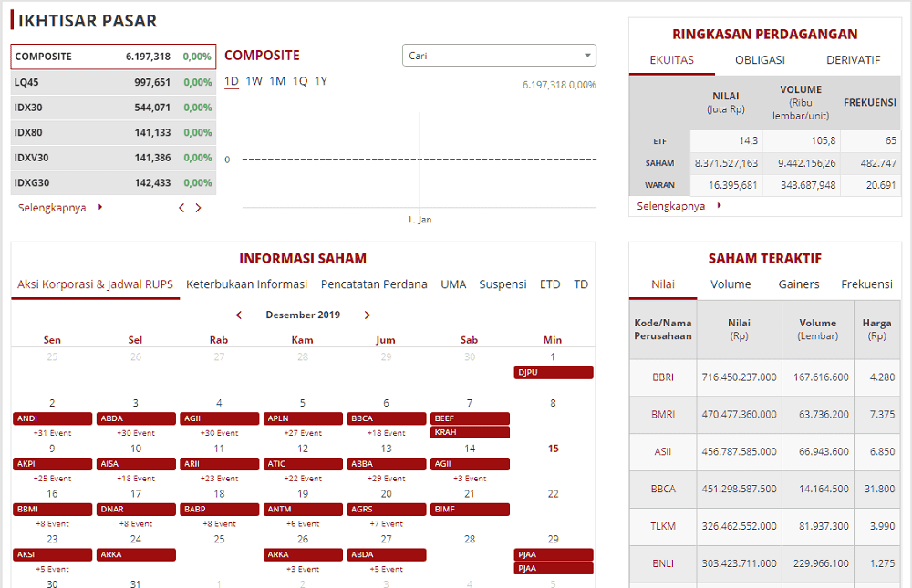This screenshot has height=588, width=912.
Task: Click the KRAH event on December 7
Action: 470,432
